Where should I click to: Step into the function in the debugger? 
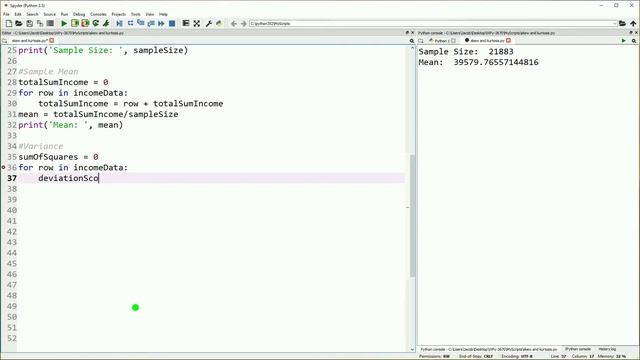[x=141, y=24]
